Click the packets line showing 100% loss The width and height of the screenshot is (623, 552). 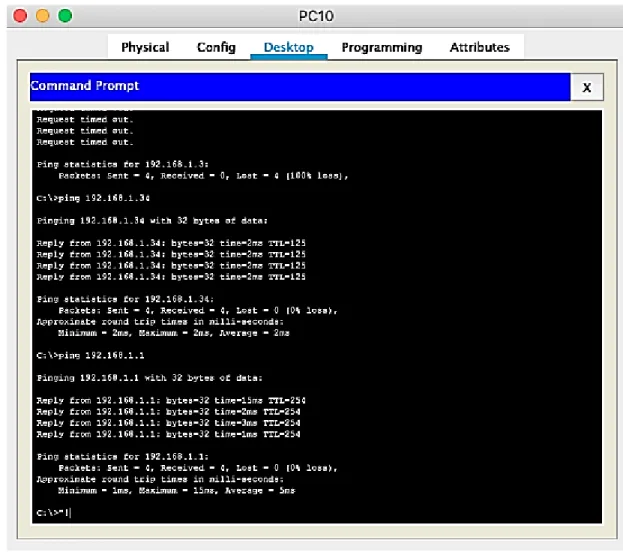pos(203,176)
